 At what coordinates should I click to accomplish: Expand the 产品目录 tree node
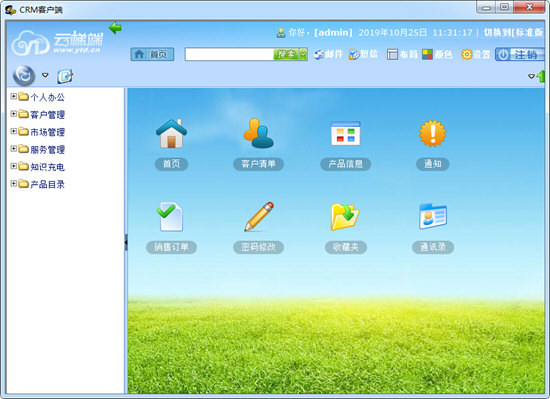click(x=13, y=183)
